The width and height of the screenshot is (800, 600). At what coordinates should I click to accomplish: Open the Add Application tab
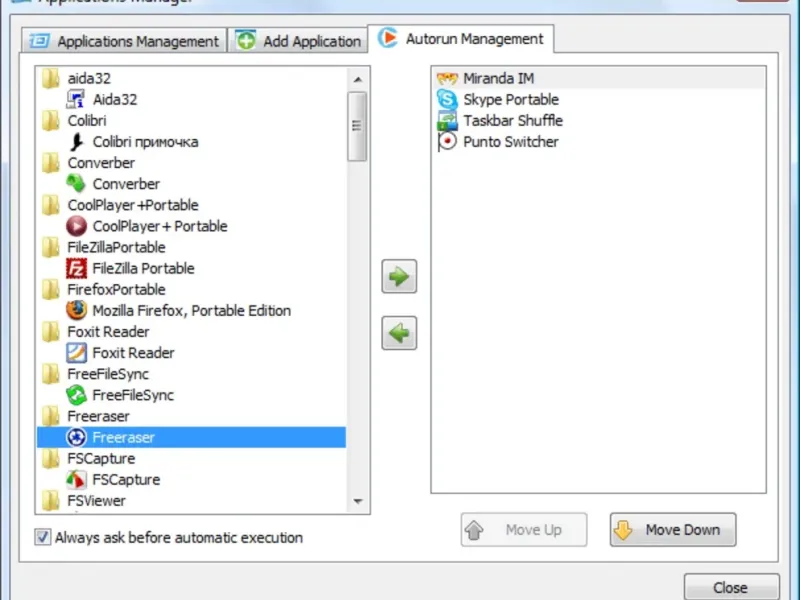click(x=298, y=41)
